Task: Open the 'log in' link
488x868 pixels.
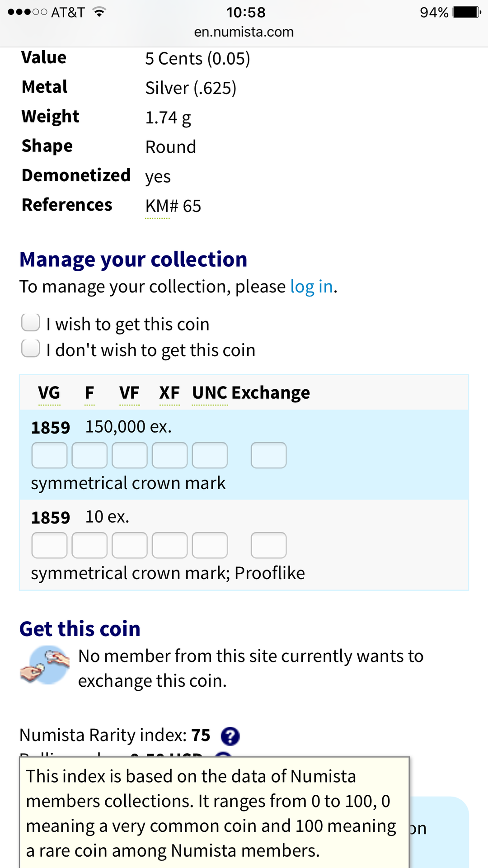Action: pyautogui.click(x=311, y=287)
